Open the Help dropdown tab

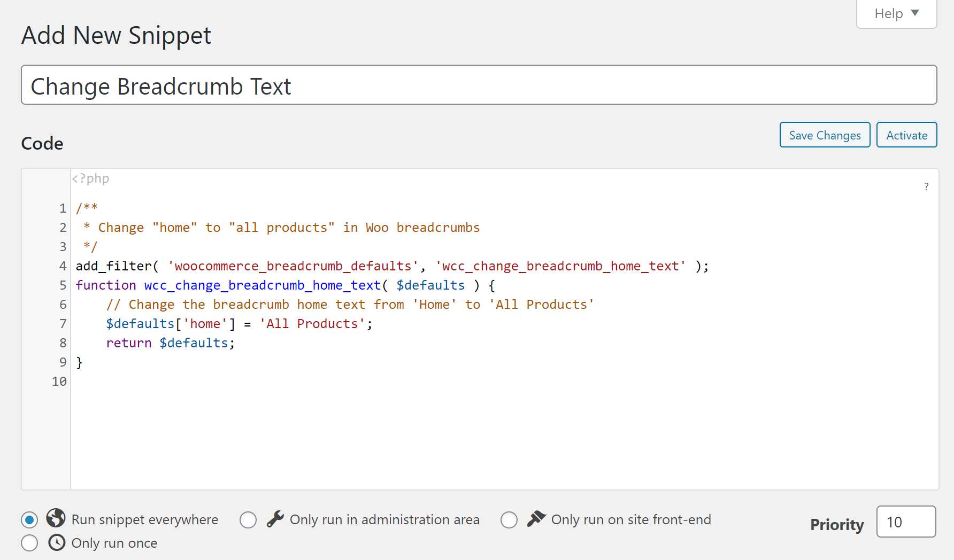896,13
